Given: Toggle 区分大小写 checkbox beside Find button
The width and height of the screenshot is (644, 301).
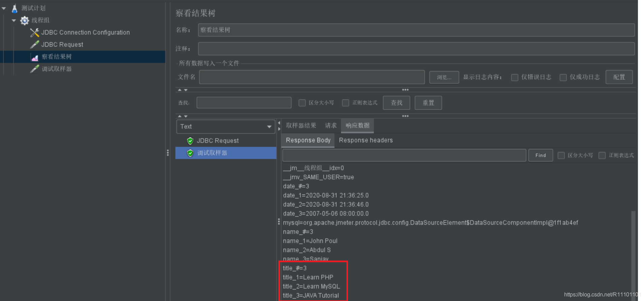Looking at the screenshot, I should pyautogui.click(x=561, y=155).
